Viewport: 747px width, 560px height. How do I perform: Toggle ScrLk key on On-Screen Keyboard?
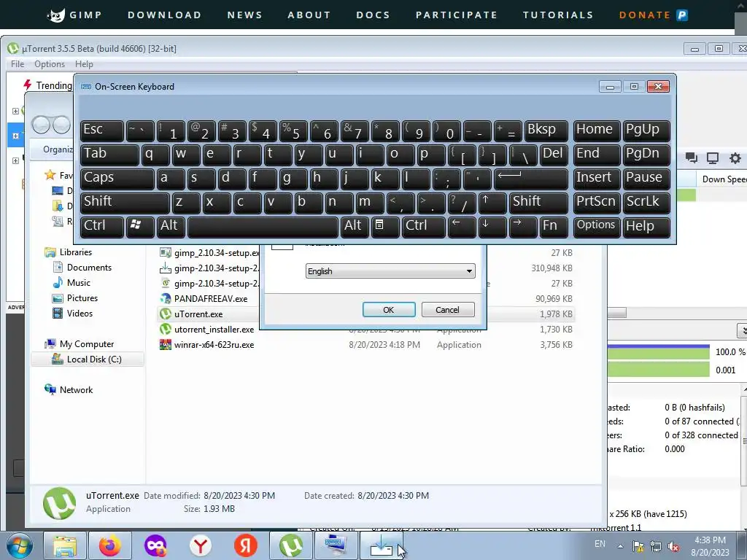(646, 203)
